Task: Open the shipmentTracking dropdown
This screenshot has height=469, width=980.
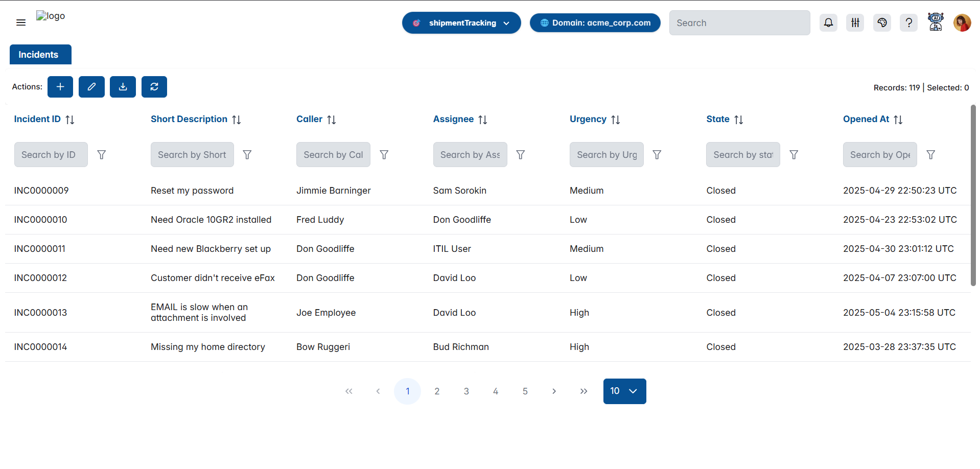Action: 460,22
